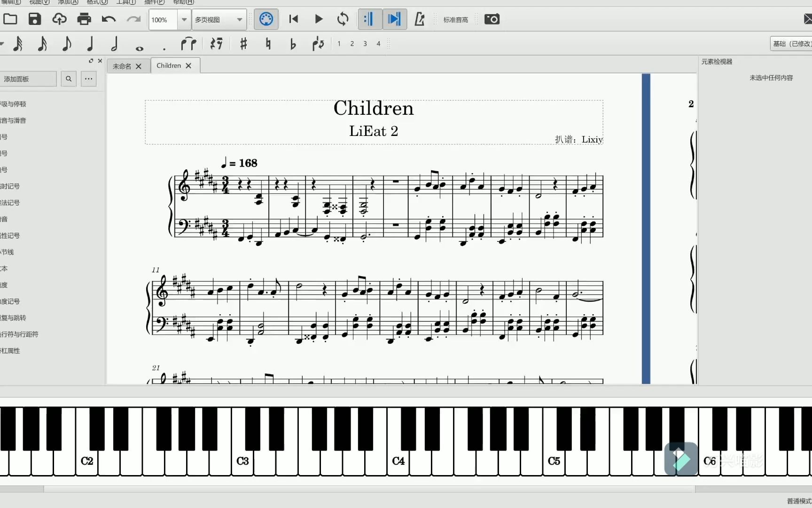Toggle pan score during playback
This screenshot has height=508, width=812.
[x=394, y=19]
